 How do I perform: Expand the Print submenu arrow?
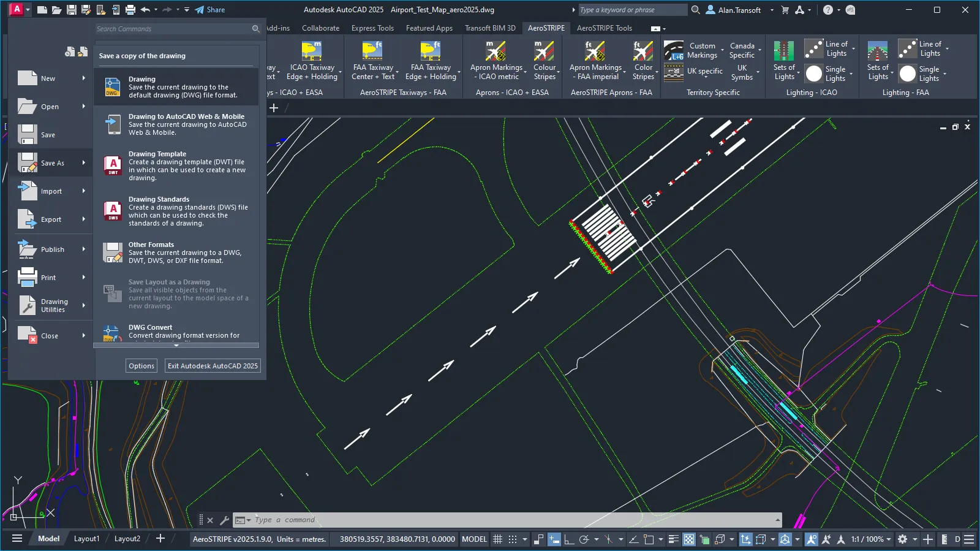click(x=84, y=278)
